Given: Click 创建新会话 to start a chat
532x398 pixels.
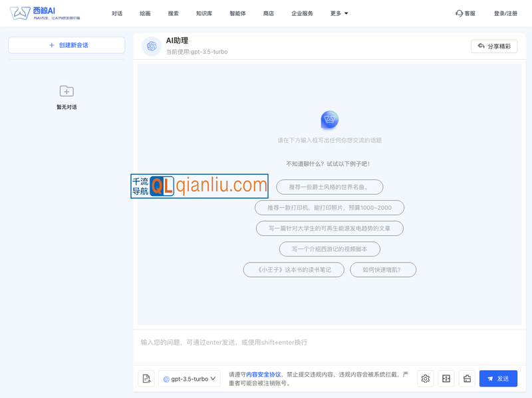Looking at the screenshot, I should [66, 45].
